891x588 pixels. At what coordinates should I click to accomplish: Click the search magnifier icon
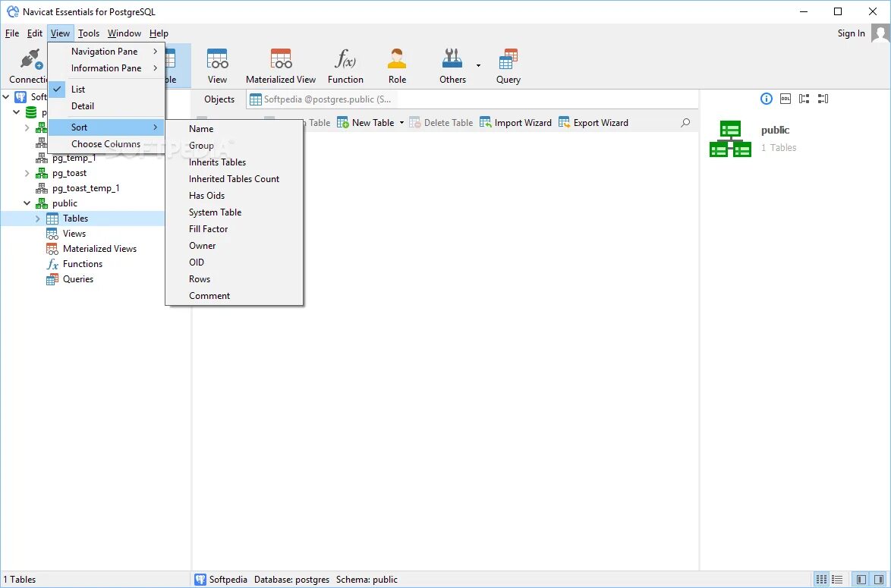[685, 123]
